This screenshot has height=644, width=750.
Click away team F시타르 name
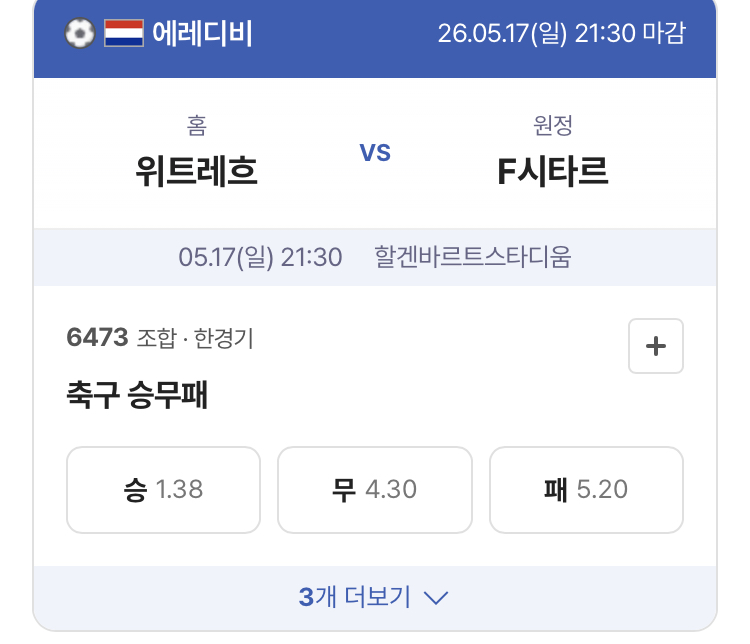click(x=552, y=171)
